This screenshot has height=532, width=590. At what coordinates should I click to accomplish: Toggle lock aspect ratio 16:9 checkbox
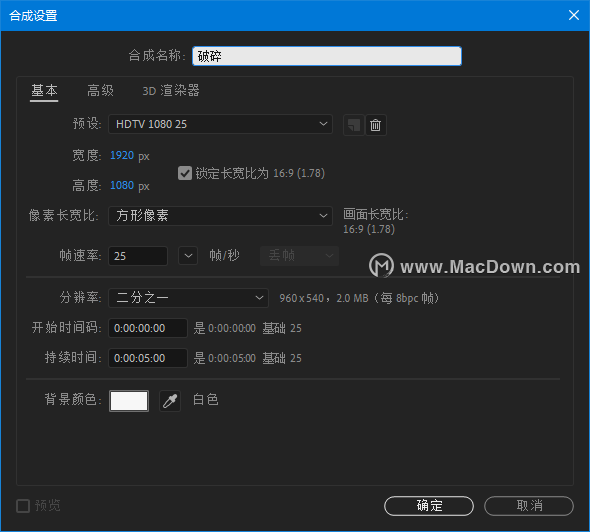pyautogui.click(x=185, y=173)
